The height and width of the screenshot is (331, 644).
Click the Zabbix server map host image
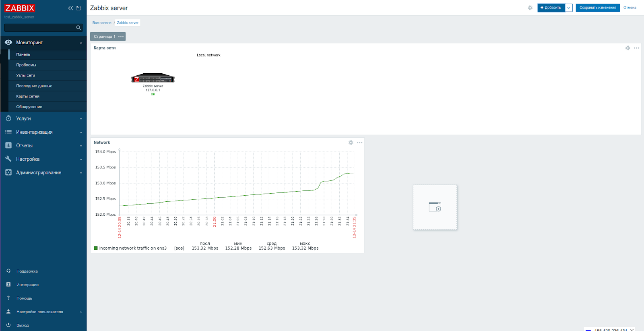153,79
